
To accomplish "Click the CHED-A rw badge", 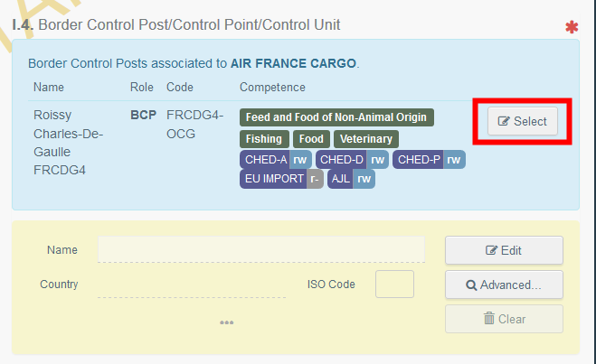I will pos(276,160).
